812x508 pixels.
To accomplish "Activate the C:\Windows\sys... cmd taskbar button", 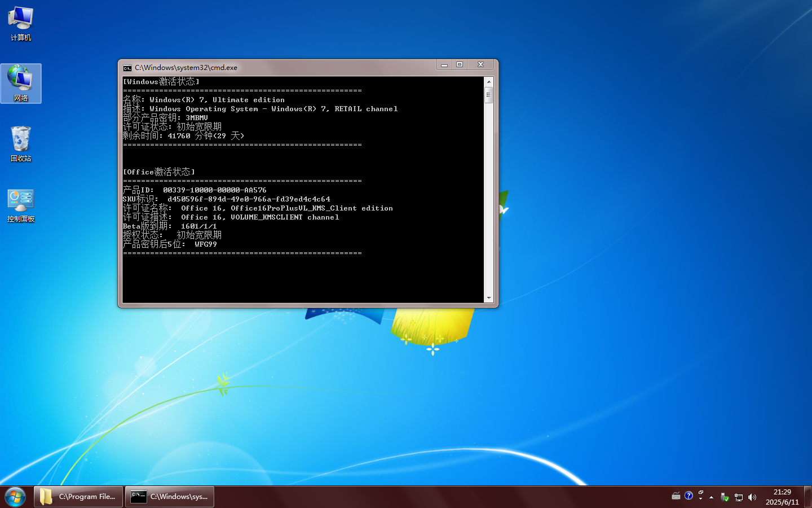I will coord(170,497).
